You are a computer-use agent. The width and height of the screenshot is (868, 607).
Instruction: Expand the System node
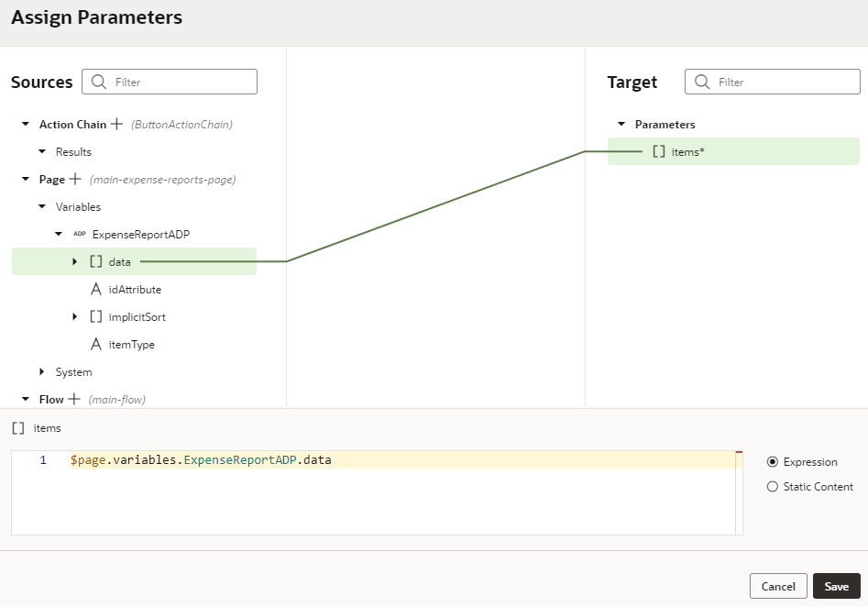pos(41,371)
